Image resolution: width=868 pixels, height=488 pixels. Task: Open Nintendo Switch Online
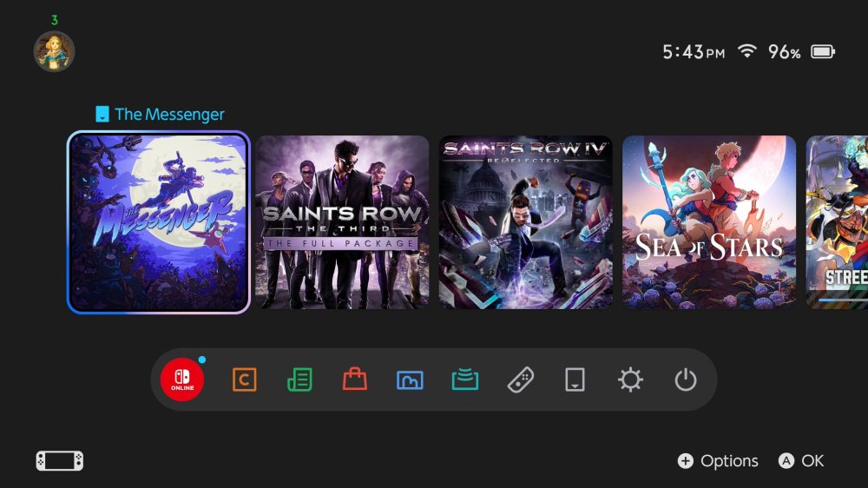click(182, 379)
